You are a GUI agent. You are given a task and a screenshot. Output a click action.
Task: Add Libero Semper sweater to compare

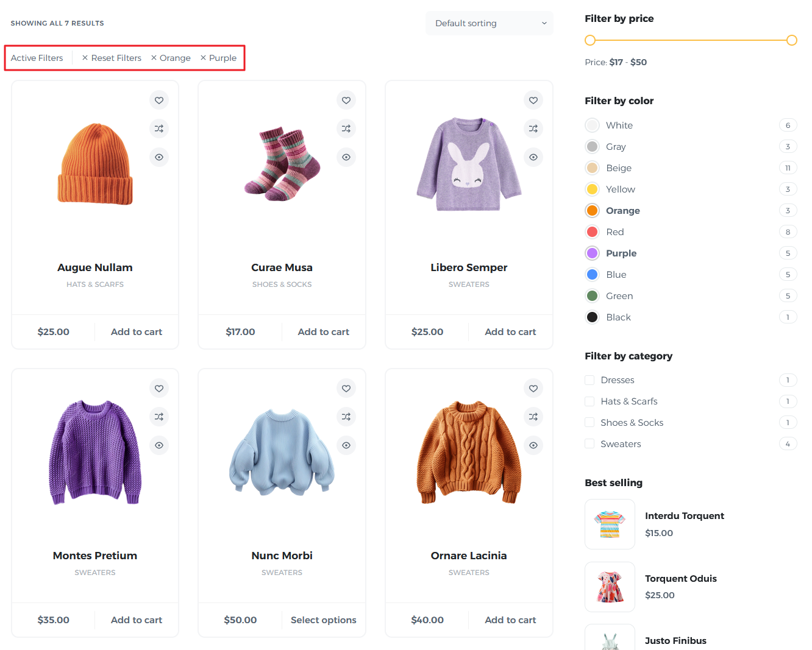[533, 129]
